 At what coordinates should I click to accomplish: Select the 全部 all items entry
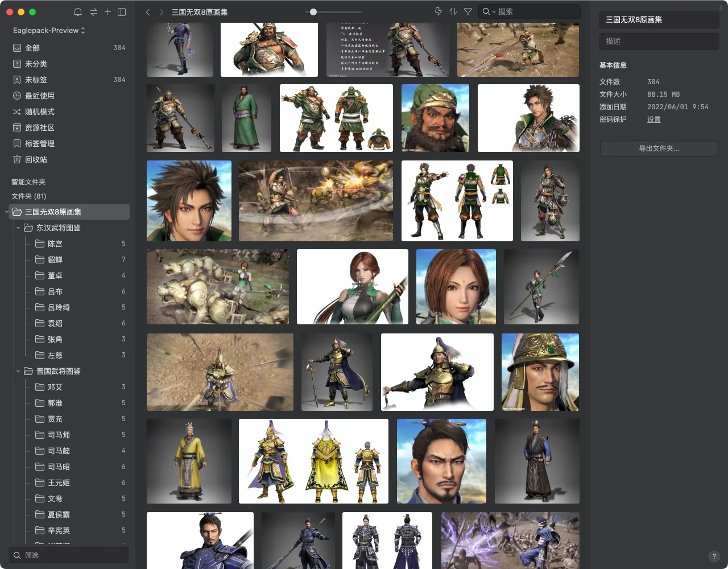coord(69,48)
